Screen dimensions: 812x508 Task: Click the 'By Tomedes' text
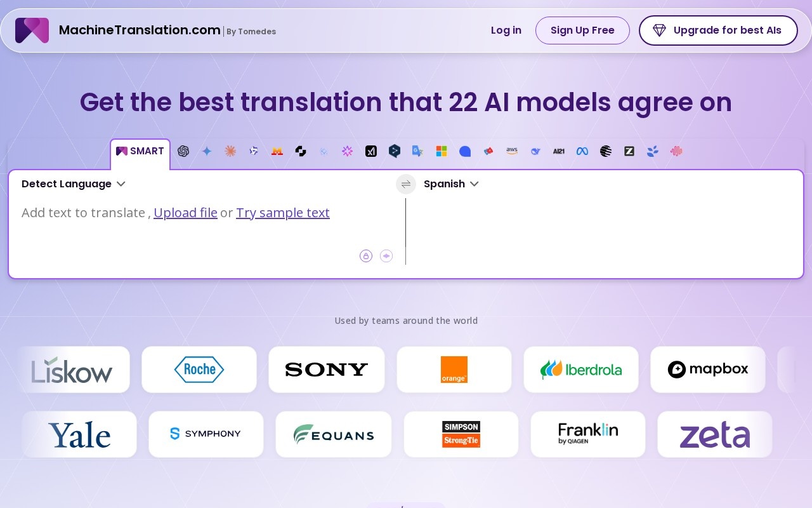251,32
